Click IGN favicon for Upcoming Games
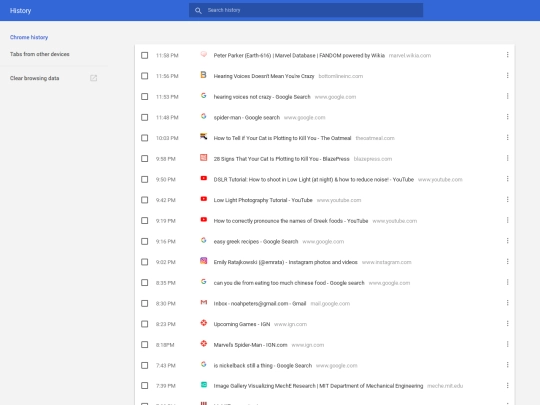This screenshot has width=540, height=405. tap(204, 323)
